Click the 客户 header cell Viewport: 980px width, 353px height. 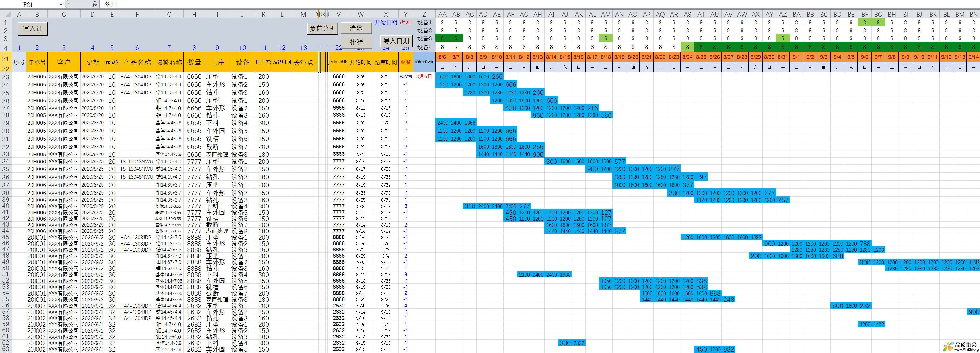(x=64, y=62)
